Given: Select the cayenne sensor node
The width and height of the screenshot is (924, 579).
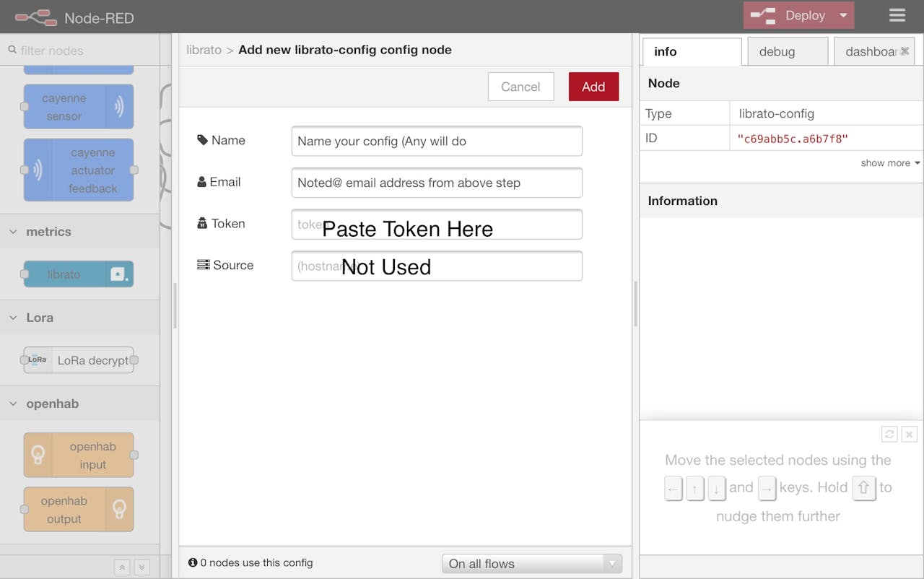Looking at the screenshot, I should pyautogui.click(x=79, y=107).
